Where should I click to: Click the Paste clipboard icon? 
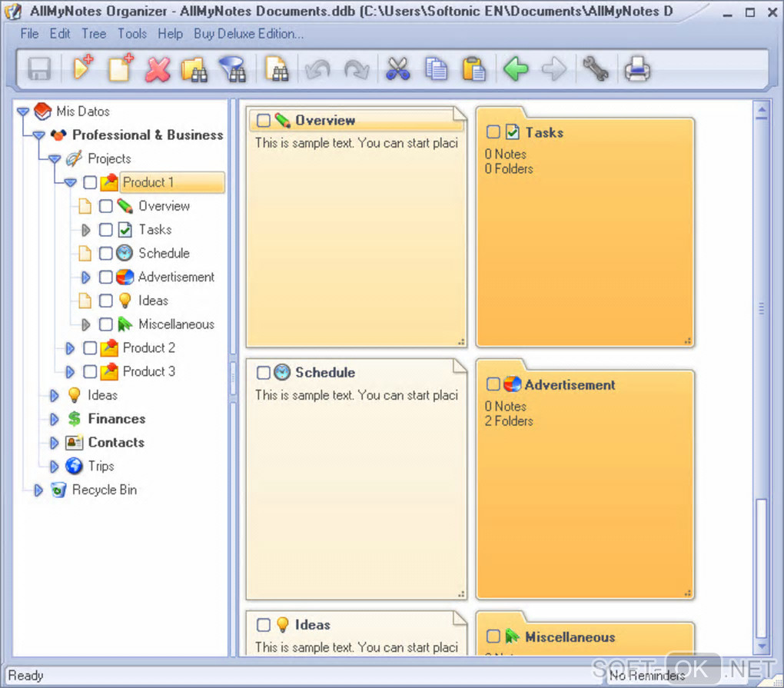coord(473,69)
